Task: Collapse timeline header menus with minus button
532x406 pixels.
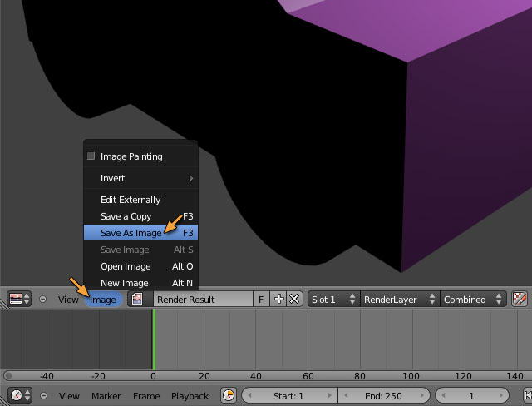Action: pyautogui.click(x=43, y=395)
